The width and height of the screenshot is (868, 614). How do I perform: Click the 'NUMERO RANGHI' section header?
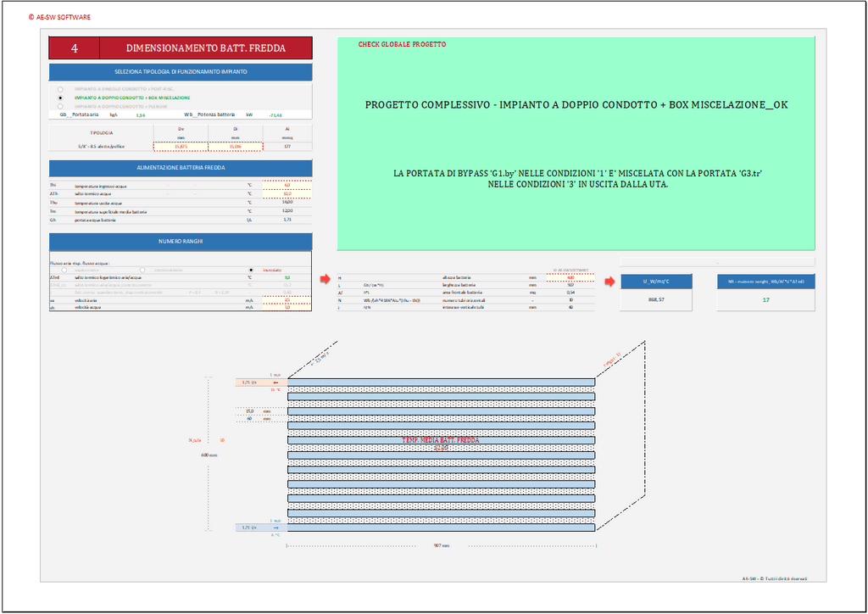181,242
